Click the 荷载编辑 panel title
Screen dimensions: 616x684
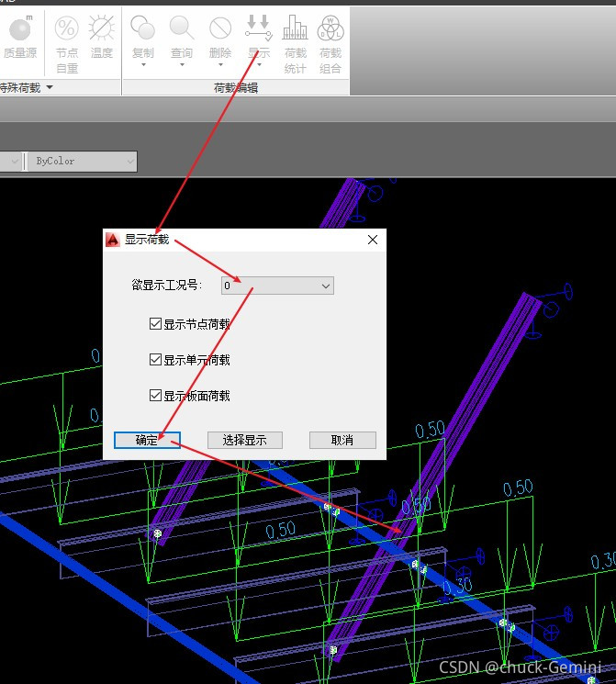(235, 88)
